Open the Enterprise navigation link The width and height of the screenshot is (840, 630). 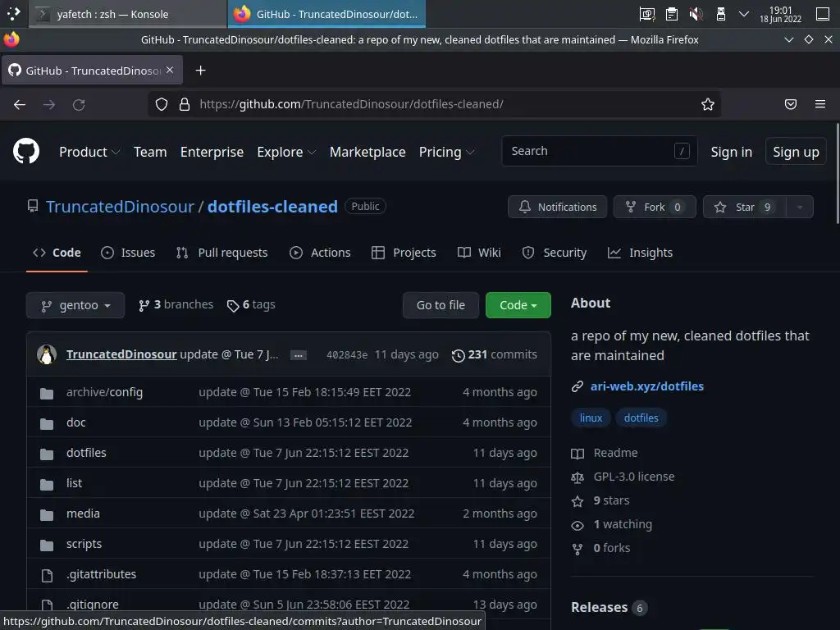(x=212, y=152)
